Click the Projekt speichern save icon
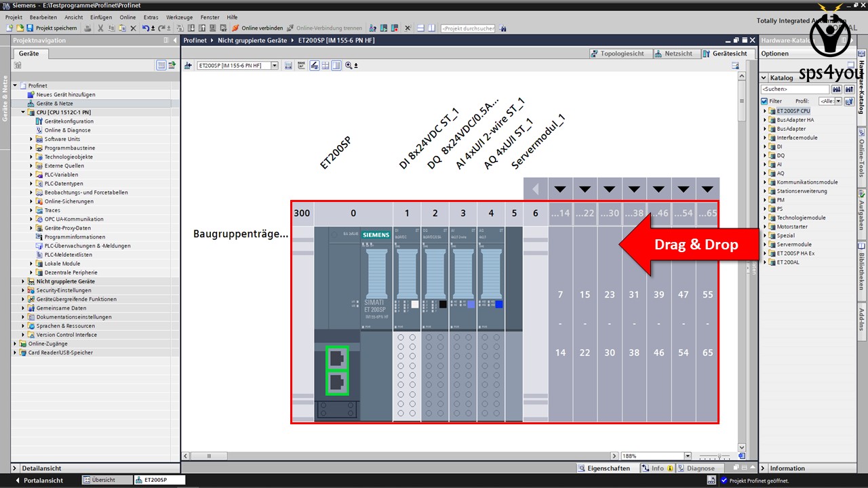This screenshot has height=488, width=868. [x=31, y=28]
